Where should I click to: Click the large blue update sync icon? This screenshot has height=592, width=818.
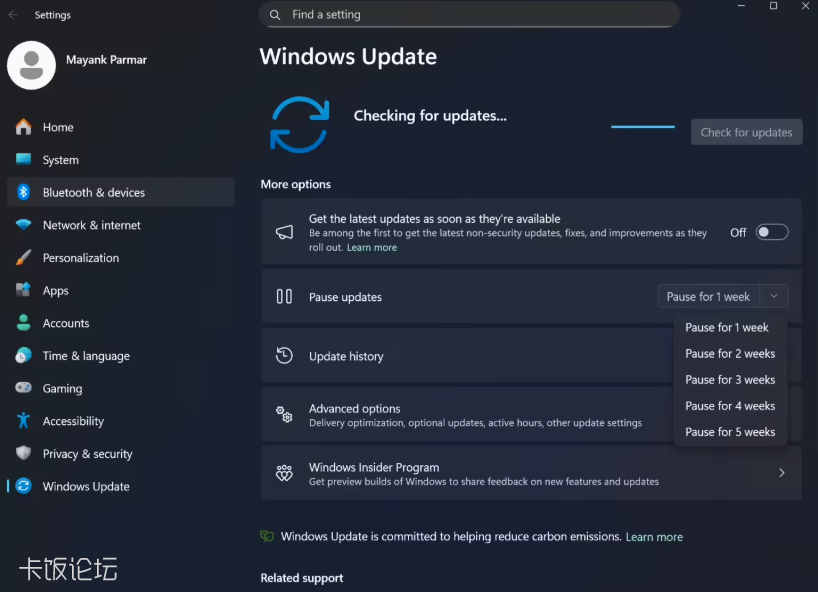click(299, 125)
